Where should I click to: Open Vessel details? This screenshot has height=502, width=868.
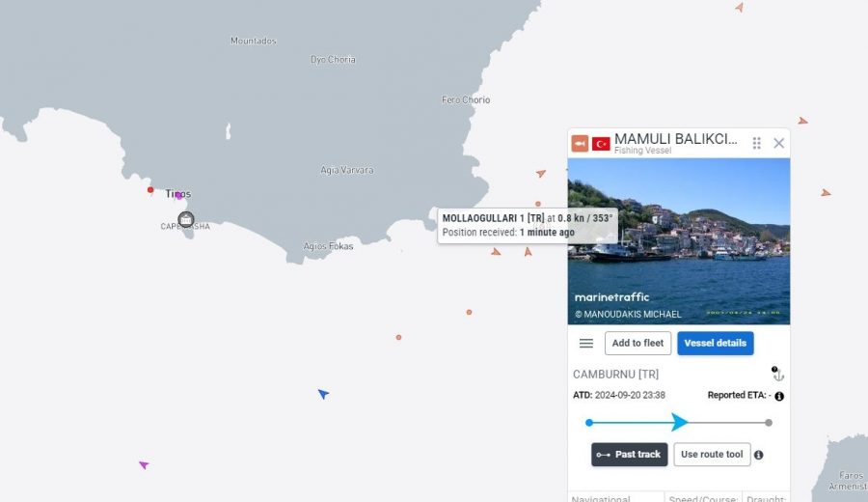coord(716,343)
